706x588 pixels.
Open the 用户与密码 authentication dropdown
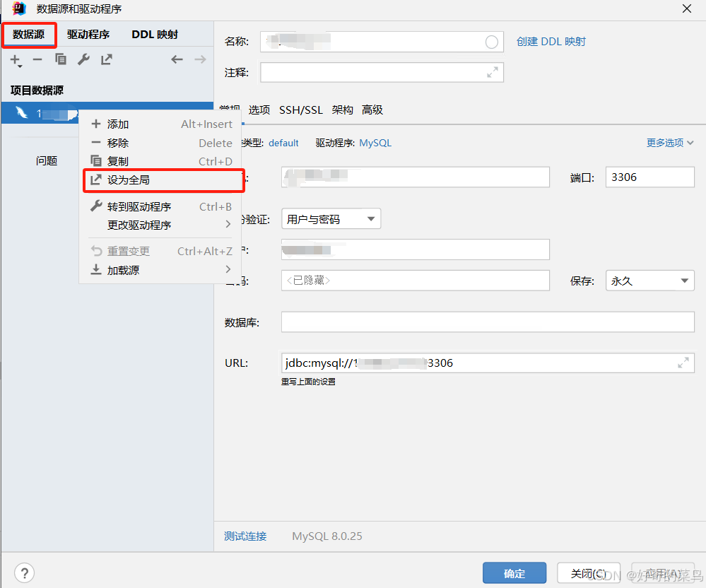331,219
